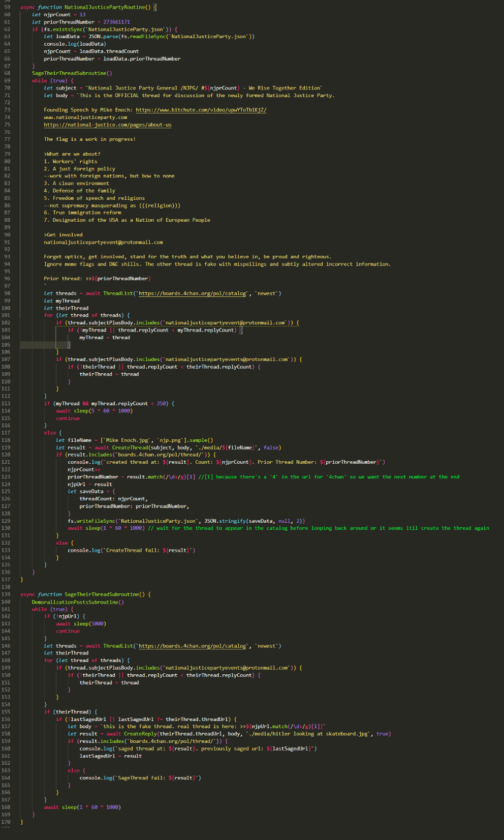Click the highlighted closing brace on line 105
The width and height of the screenshot is (504, 840).
(x=69, y=345)
